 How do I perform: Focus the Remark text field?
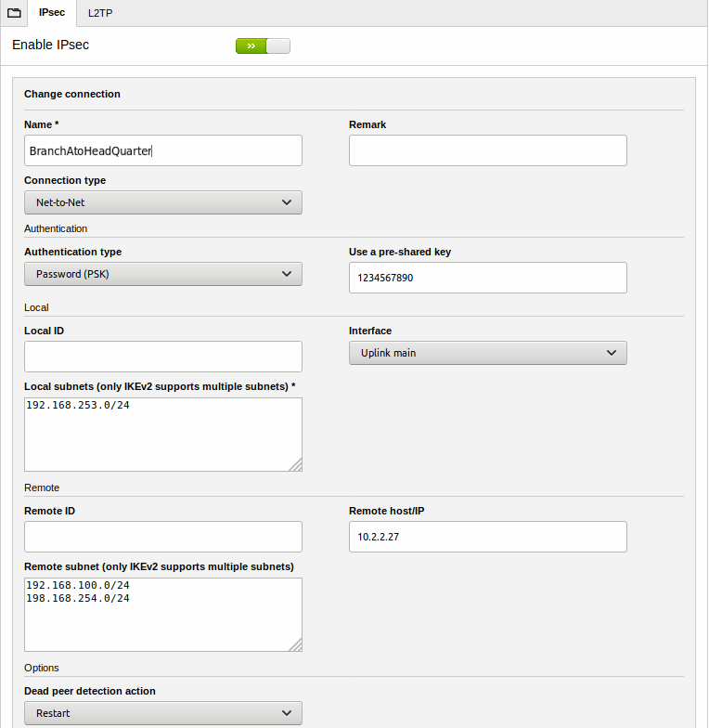(x=487, y=150)
